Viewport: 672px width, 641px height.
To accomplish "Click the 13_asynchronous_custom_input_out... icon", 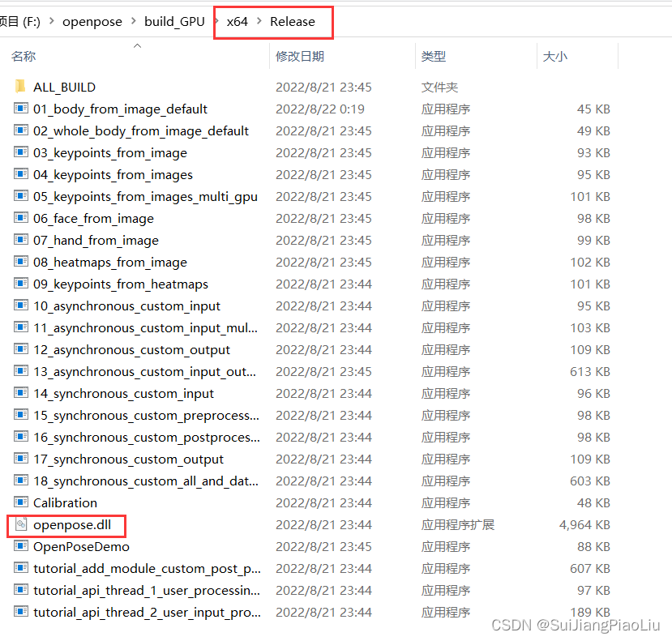I will point(21,370).
